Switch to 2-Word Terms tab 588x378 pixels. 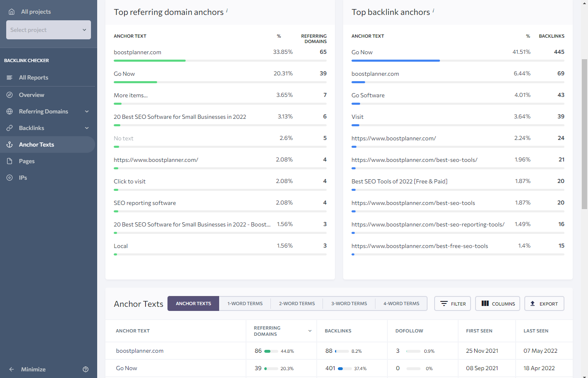pos(296,303)
